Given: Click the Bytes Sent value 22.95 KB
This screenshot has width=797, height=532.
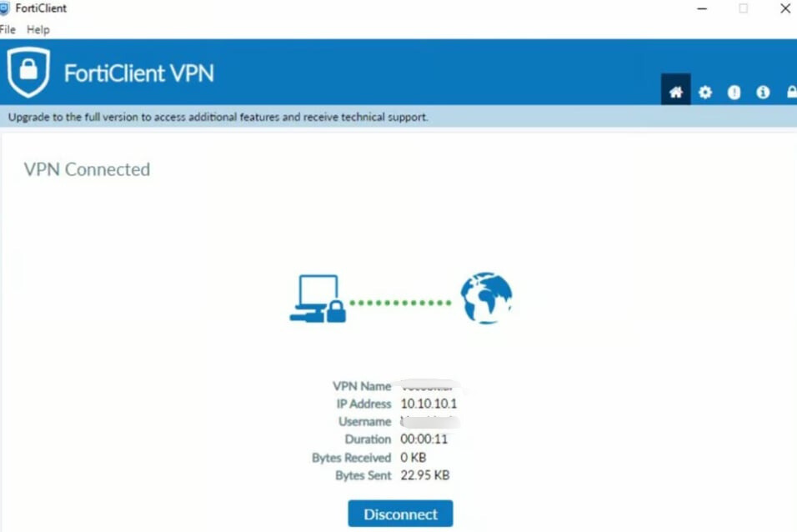Looking at the screenshot, I should (425, 475).
